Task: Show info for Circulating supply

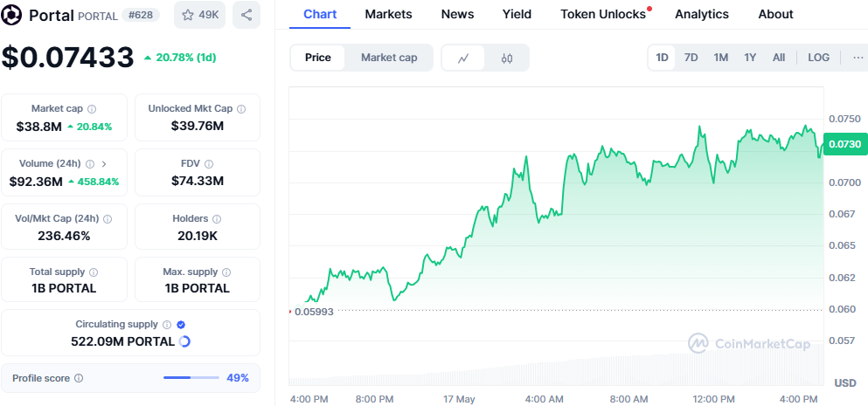Action: 167,325
